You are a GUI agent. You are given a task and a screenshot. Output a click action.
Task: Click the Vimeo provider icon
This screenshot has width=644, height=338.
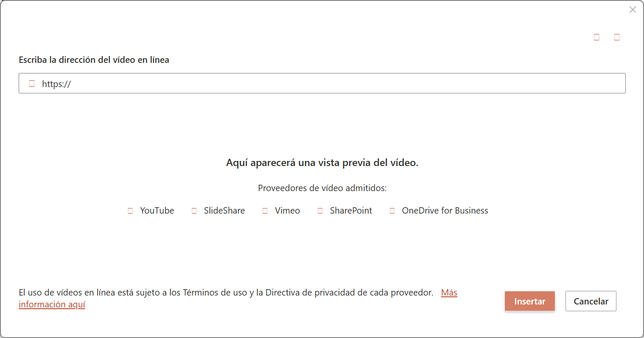point(265,211)
